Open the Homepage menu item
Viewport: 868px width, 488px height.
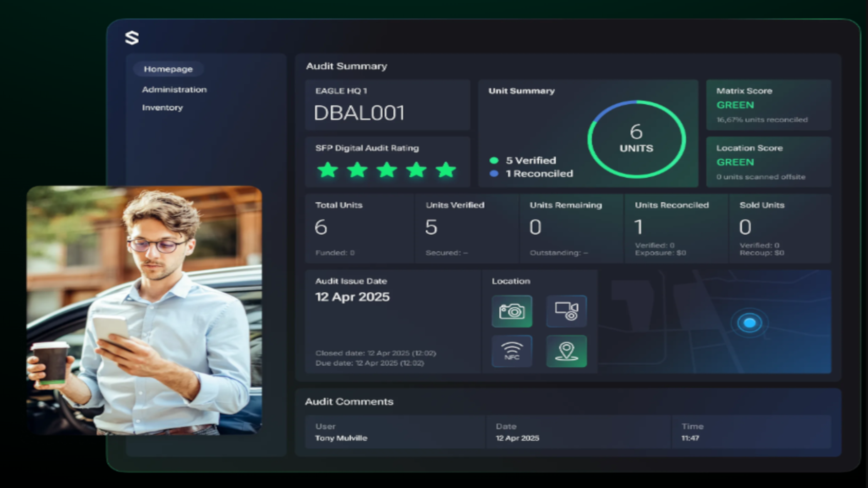(168, 69)
